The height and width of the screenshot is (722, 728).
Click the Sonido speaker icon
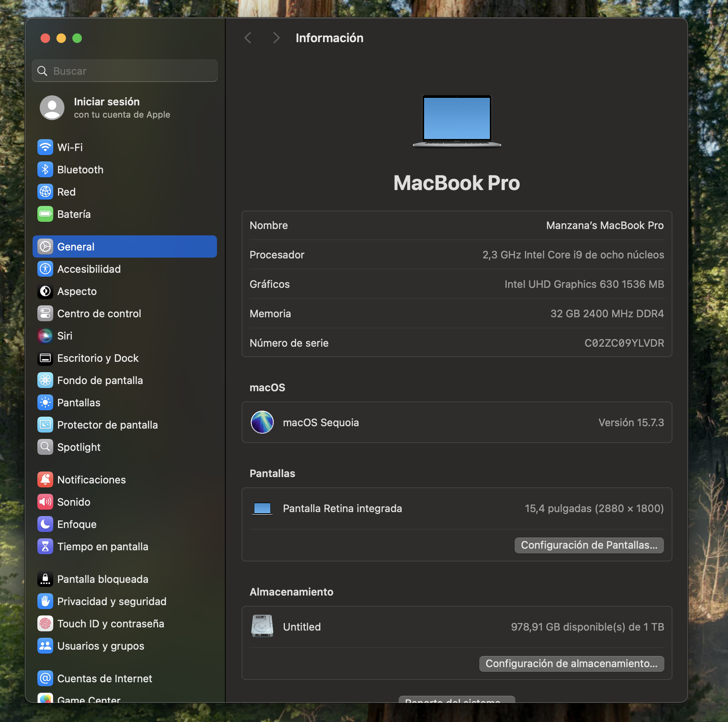45,502
